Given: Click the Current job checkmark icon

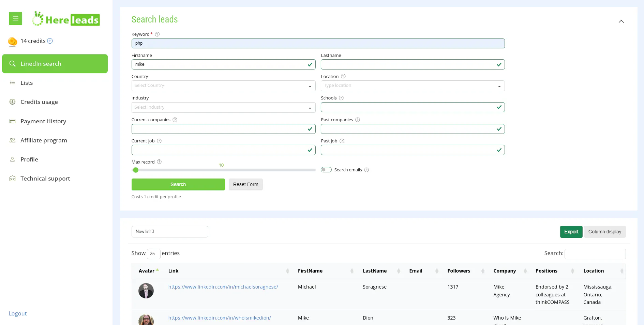Looking at the screenshot, I should (x=310, y=150).
